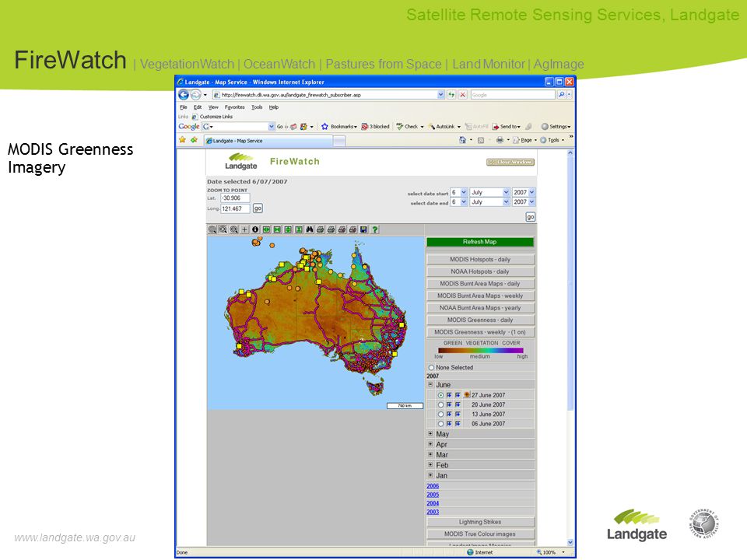Open the Help menu

(273, 107)
